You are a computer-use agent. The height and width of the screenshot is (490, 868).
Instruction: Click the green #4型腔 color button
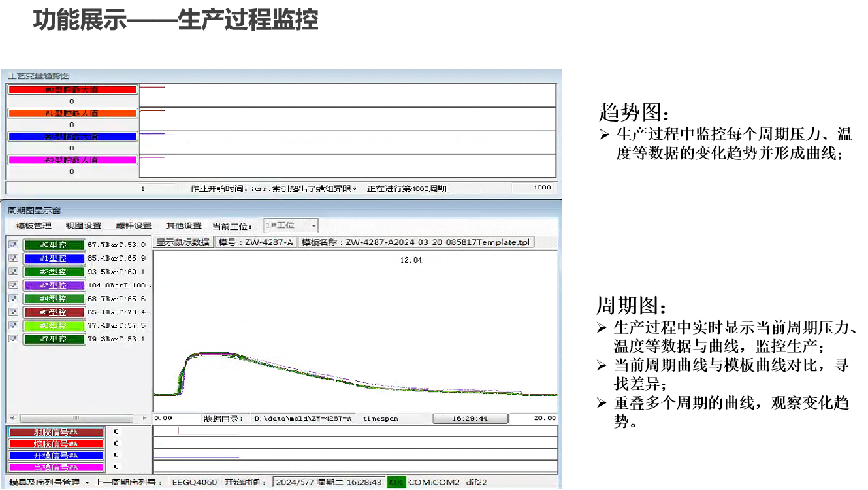(x=54, y=299)
